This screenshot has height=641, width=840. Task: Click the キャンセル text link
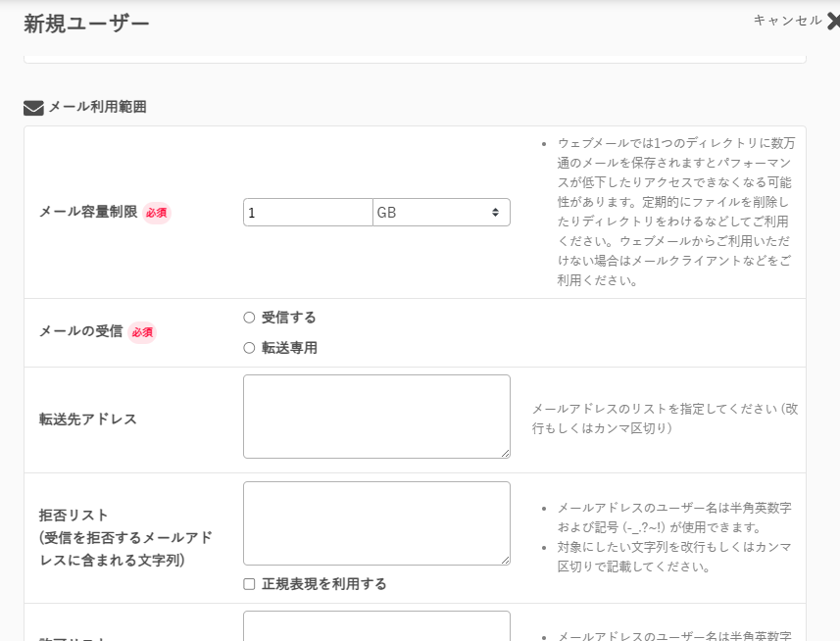coord(787,21)
